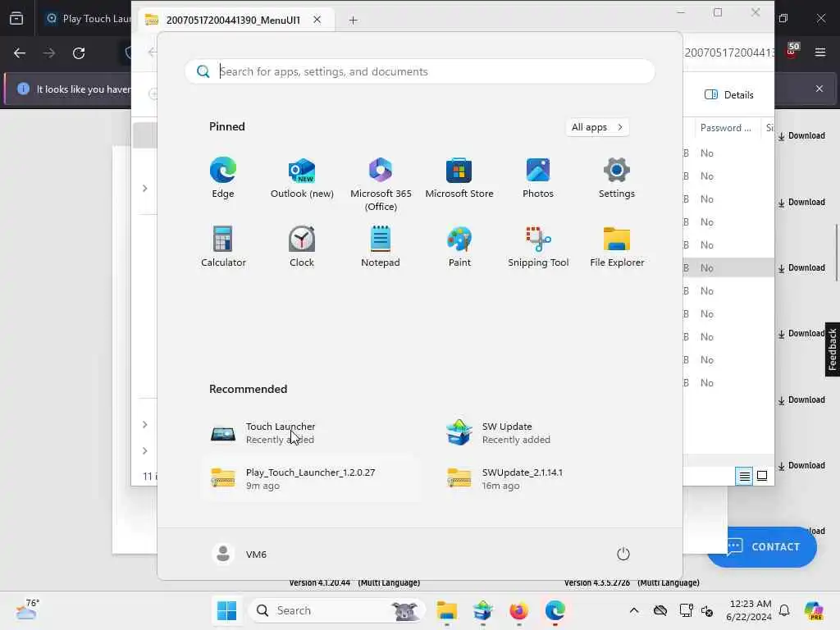The height and width of the screenshot is (630, 840).
Task: Open the weather widget showing 76°
Action: [27, 610]
